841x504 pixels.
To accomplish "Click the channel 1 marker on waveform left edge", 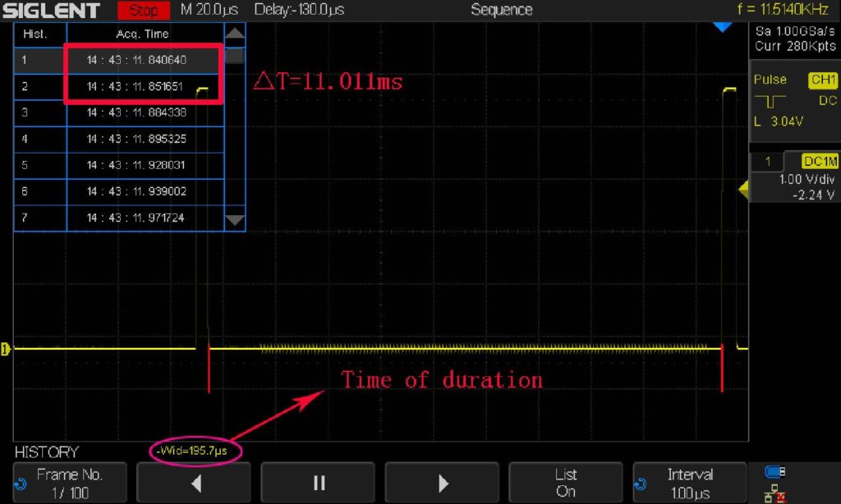I will (x=5, y=348).
